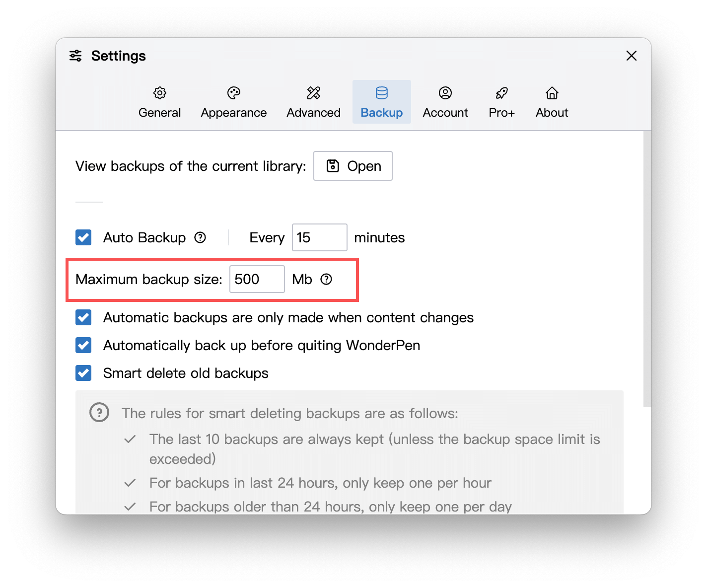Toggle the Auto Backup checkbox

tap(83, 237)
